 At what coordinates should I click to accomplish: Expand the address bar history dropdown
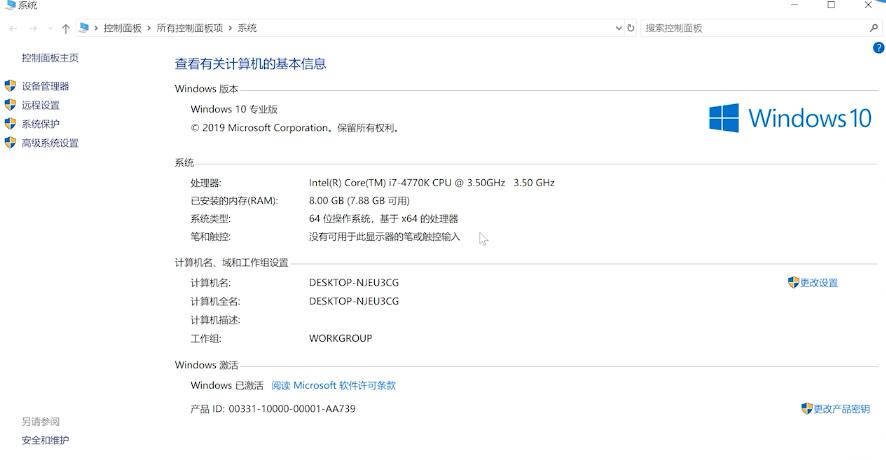click(617, 28)
